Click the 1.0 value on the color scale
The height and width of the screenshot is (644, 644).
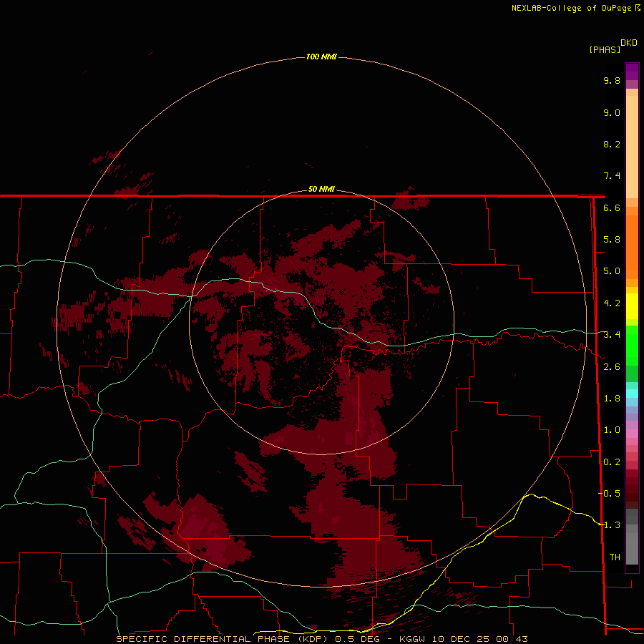pyautogui.click(x=612, y=430)
